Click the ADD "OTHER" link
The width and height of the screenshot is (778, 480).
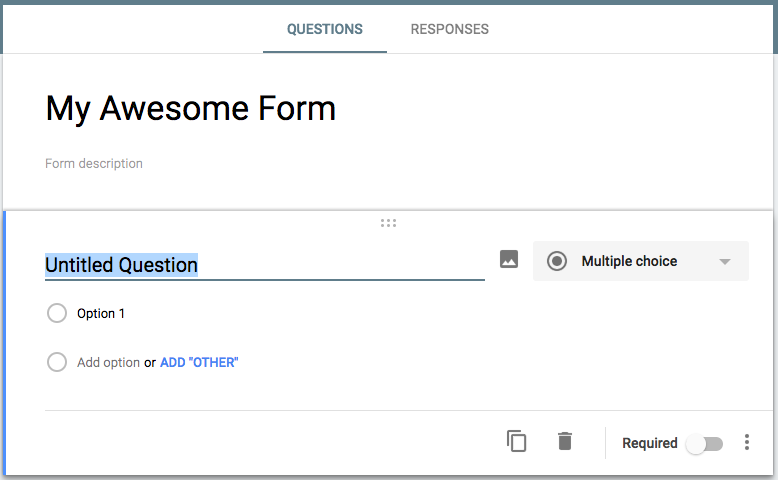tap(199, 362)
